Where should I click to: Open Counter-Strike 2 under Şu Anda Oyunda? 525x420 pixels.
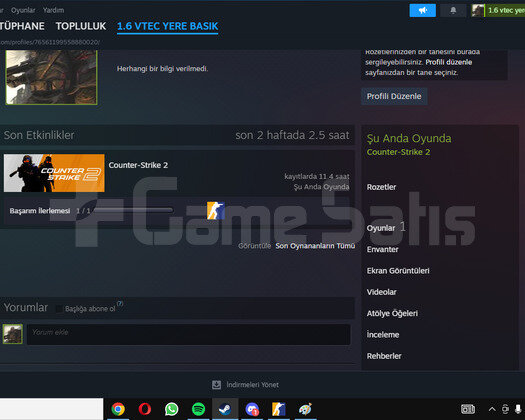coord(398,152)
